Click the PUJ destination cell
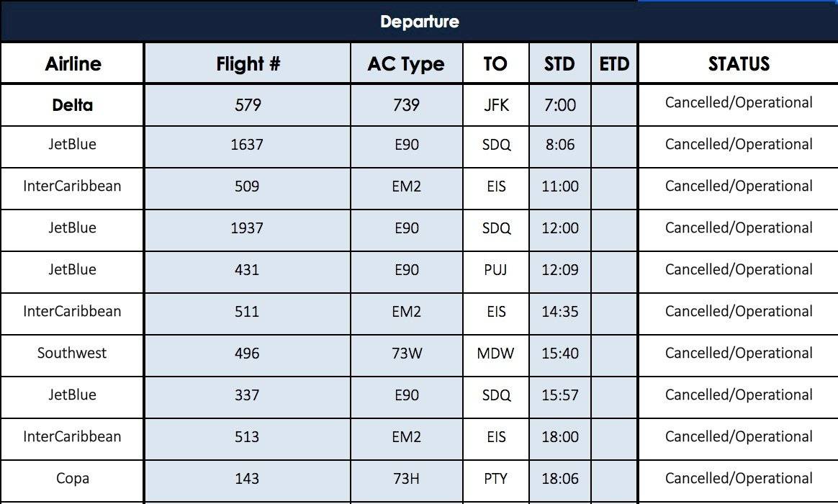Screen dimensions: 838x504 point(495,272)
